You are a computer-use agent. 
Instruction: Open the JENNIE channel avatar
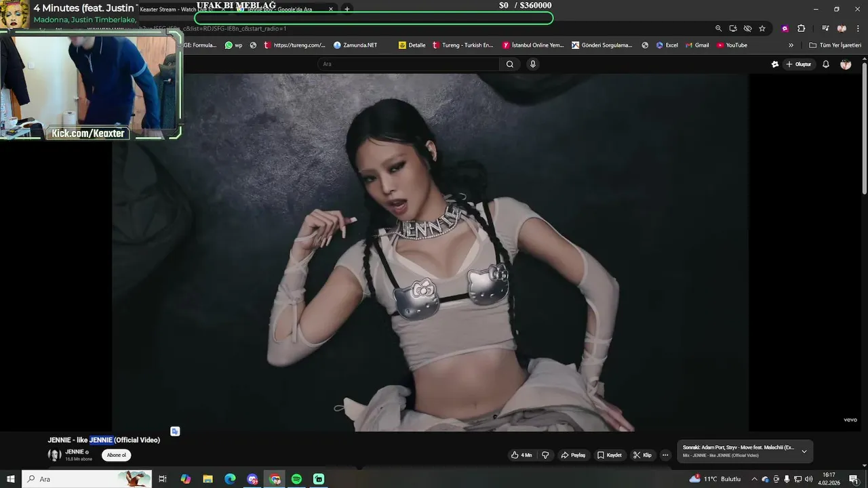coord(54,455)
